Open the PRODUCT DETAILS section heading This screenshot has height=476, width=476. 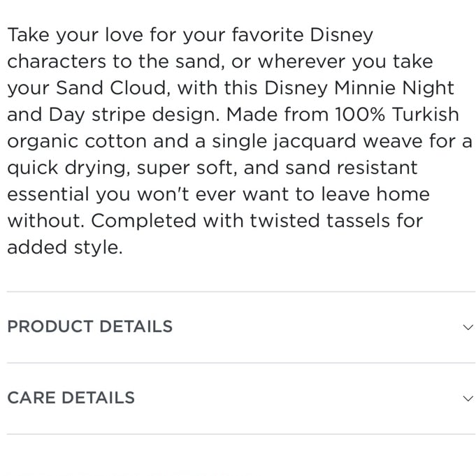click(90, 326)
